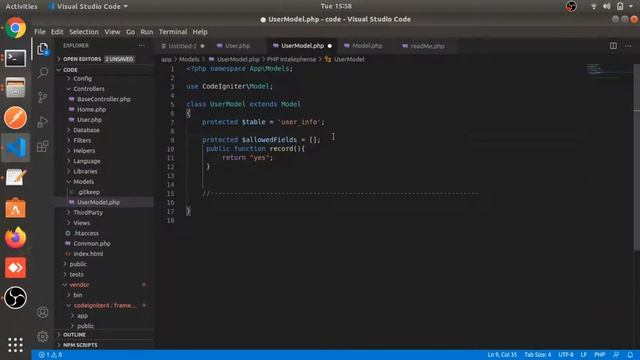Open the OBS tray indicator in top bar
Viewport: 640px width, 360px height.
(571, 6)
